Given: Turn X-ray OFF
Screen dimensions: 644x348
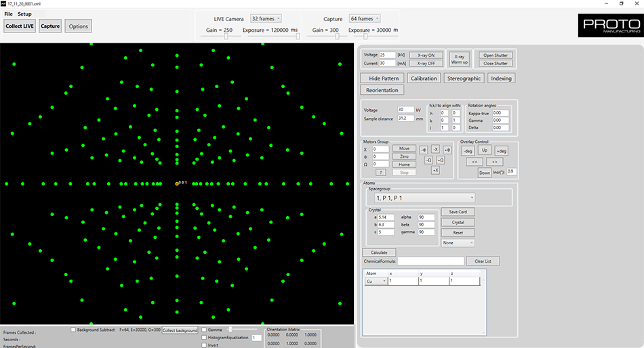Looking at the screenshot, I should click(426, 63).
